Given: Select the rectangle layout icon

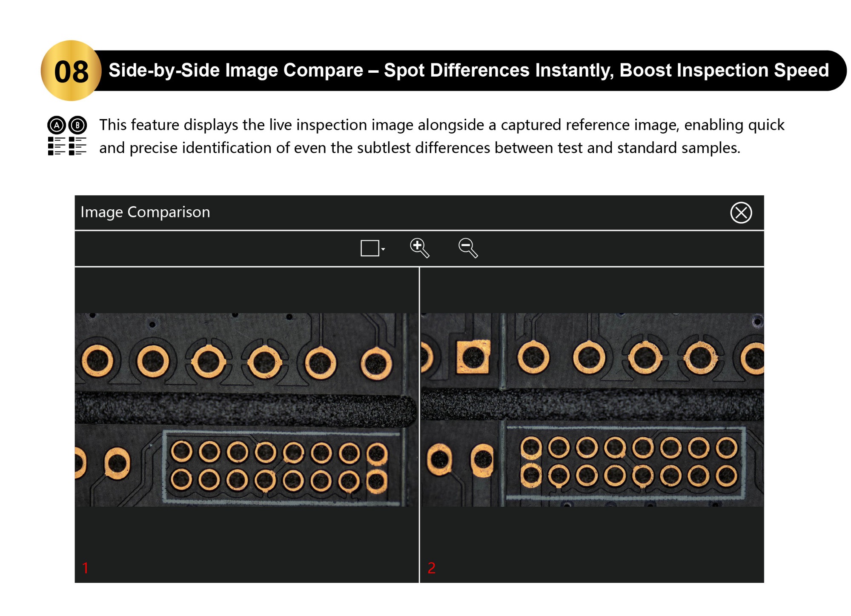Looking at the screenshot, I should tap(370, 248).
